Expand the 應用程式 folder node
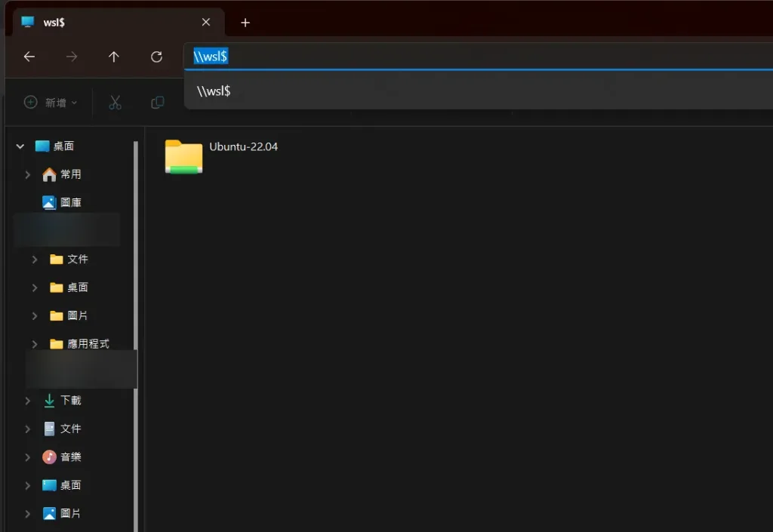 point(35,344)
